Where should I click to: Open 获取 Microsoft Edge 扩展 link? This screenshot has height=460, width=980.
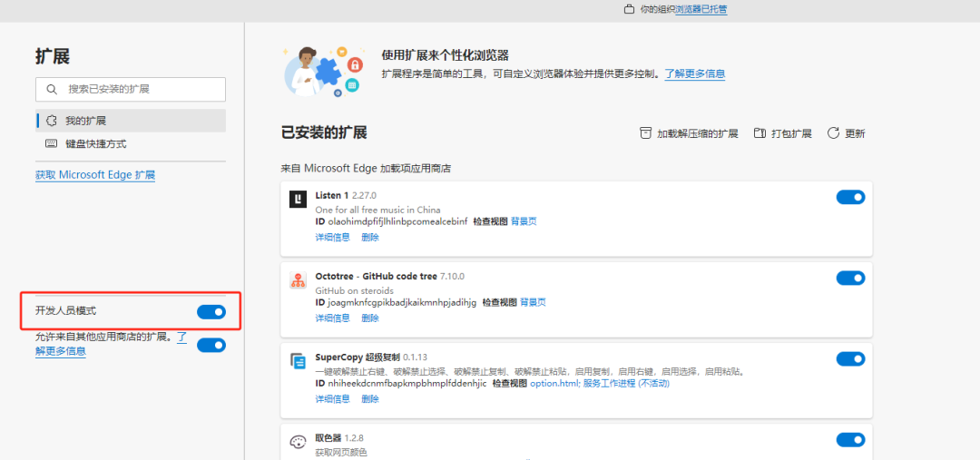coord(95,175)
